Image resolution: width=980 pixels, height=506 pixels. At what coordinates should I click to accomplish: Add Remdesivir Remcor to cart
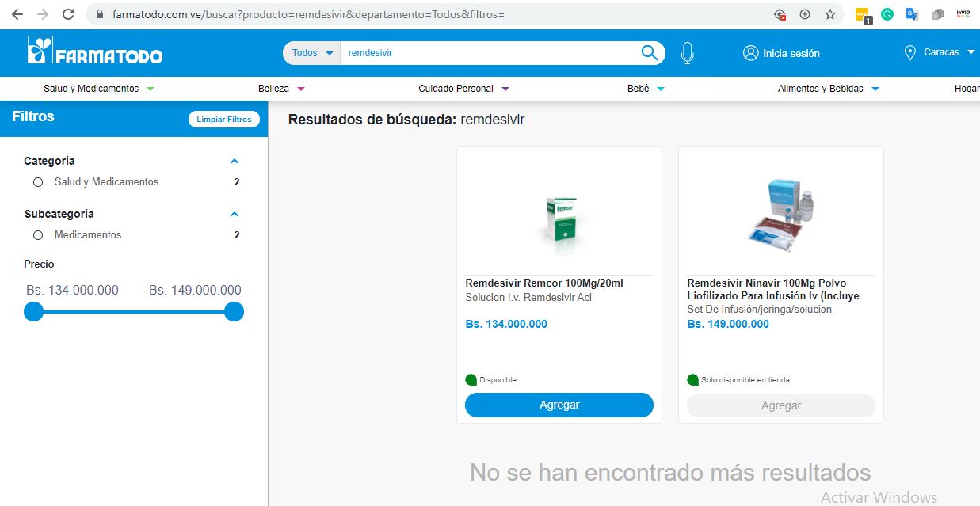tap(559, 405)
